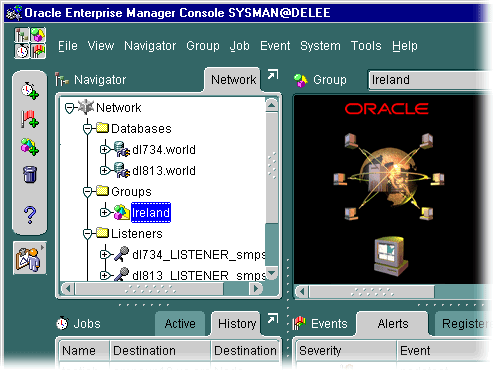Open the File menu
This screenshot has height=375, width=498.
(68, 46)
